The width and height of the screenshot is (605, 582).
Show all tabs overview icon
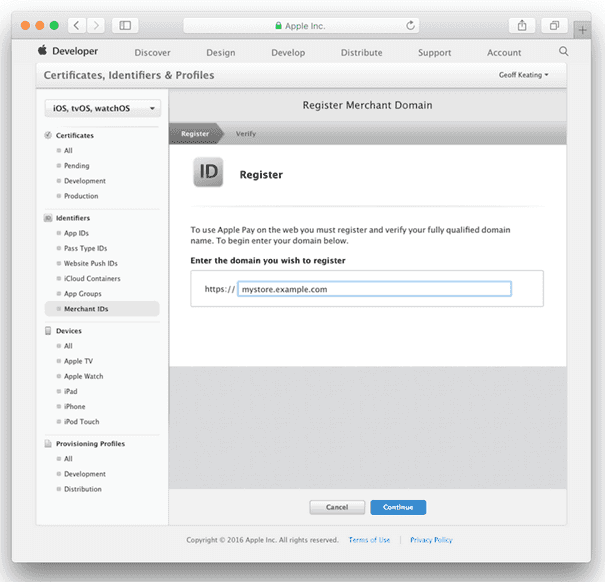click(553, 25)
